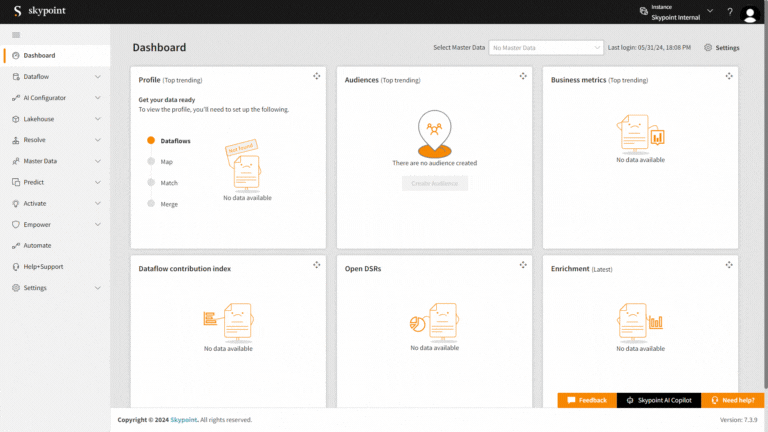
Task: Open the user profile avatar
Action: coord(750,13)
